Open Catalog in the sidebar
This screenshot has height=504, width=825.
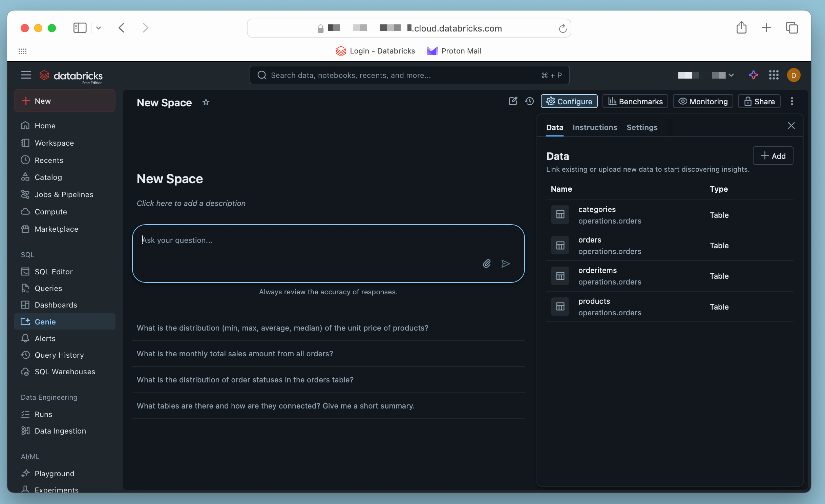[x=65, y=177]
